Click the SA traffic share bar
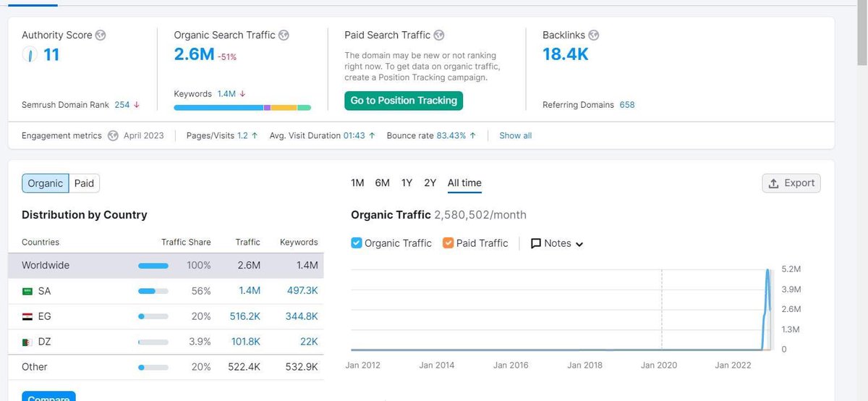 pos(153,291)
